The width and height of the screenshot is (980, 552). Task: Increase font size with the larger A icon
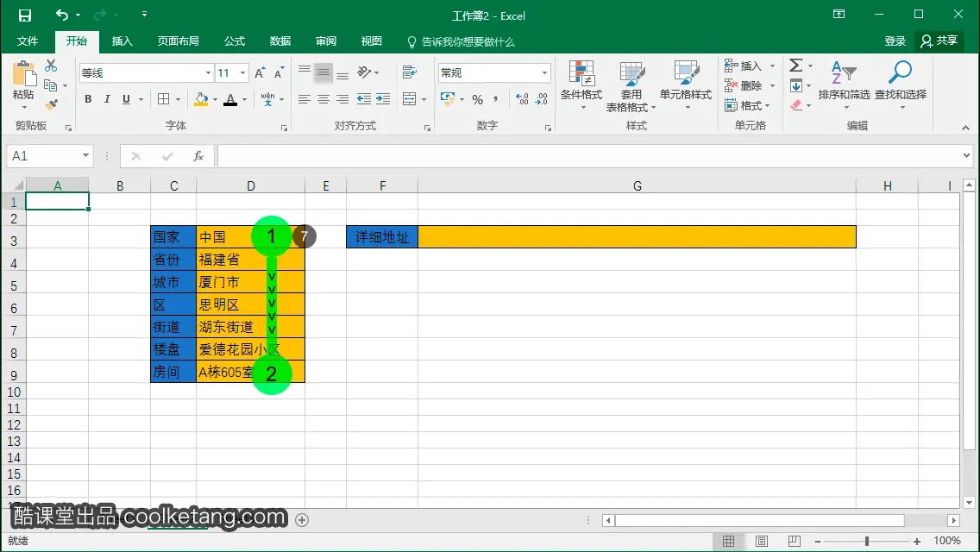click(260, 73)
